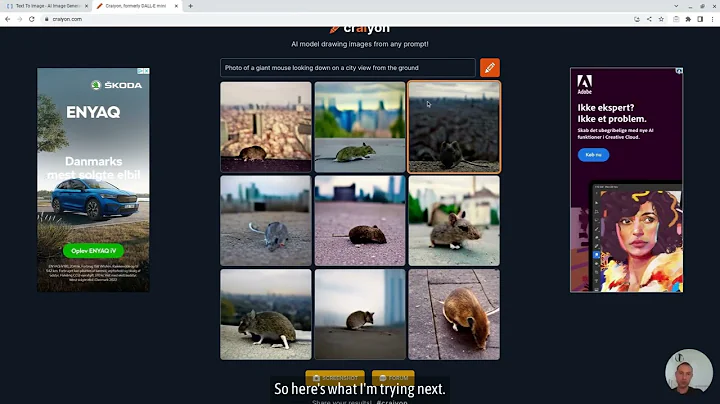Click the craiyon logo at page top
Viewport: 720px width, 404px height.
pos(360,29)
